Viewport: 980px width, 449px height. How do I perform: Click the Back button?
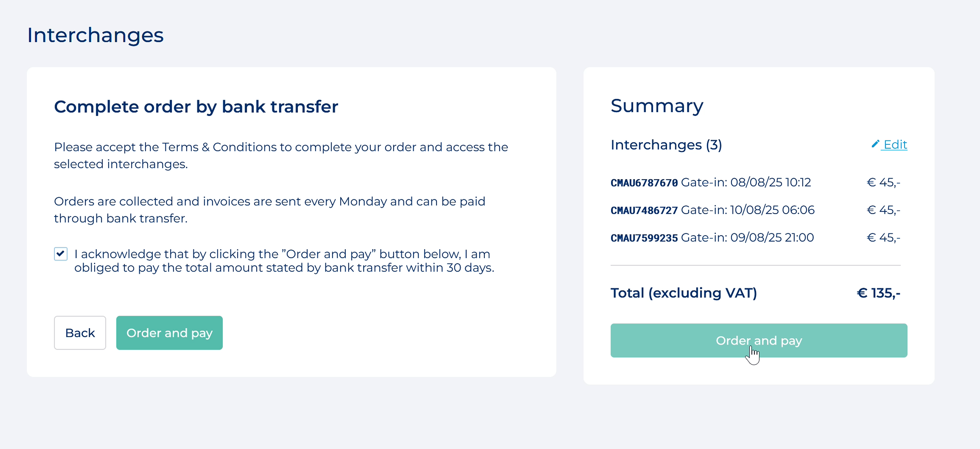coord(80,333)
